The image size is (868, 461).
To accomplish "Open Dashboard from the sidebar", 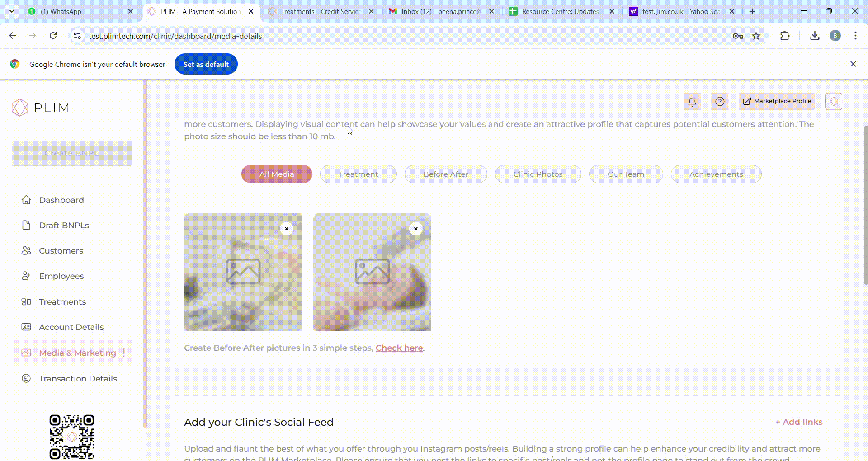I will coord(61,200).
